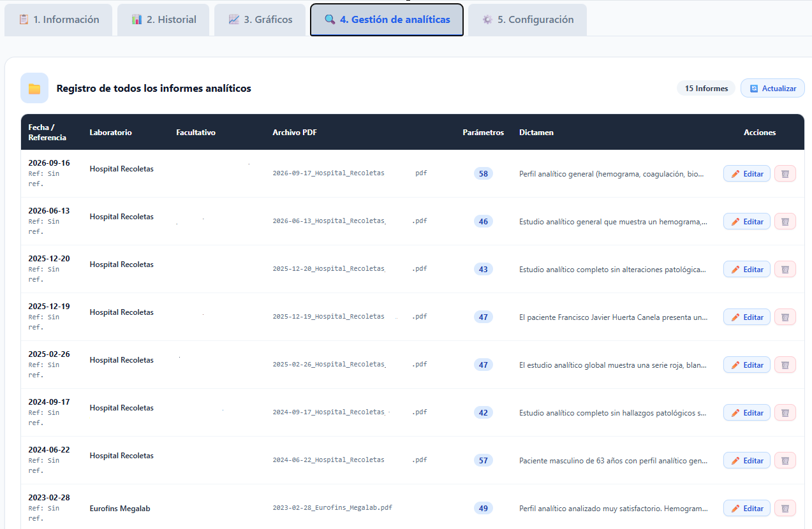The width and height of the screenshot is (812, 529).
Task: Click the 2026-06-13_Hospital_Recoletas PDF file name
Action: 350,221
